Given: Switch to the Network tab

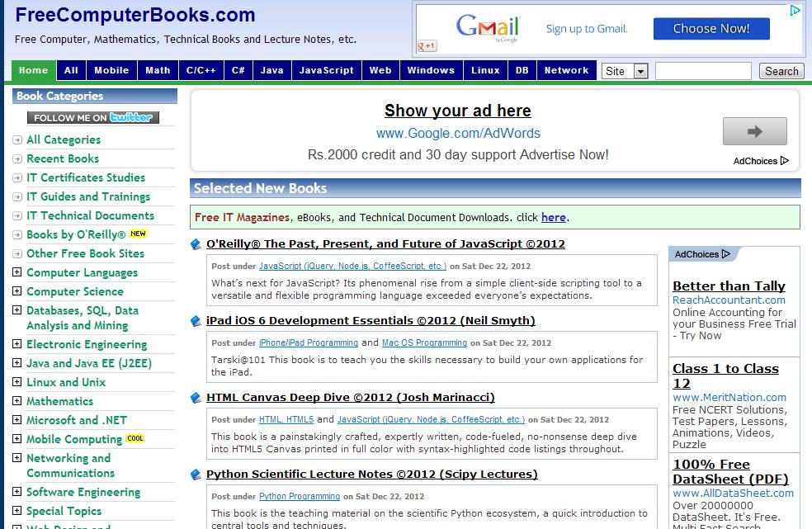Looking at the screenshot, I should click(x=567, y=70).
